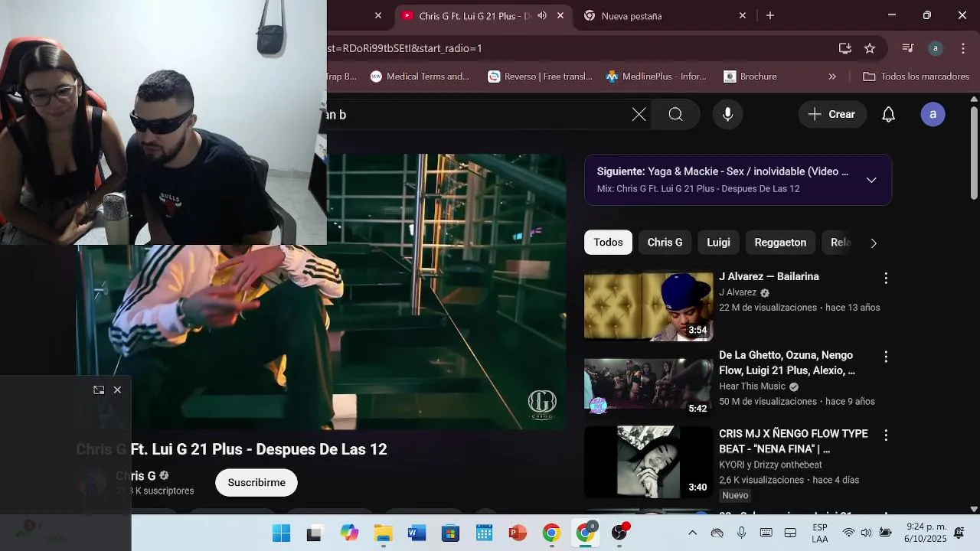The height and width of the screenshot is (551, 980).
Task: Click the J Alvarez channel name
Action: pos(737,292)
